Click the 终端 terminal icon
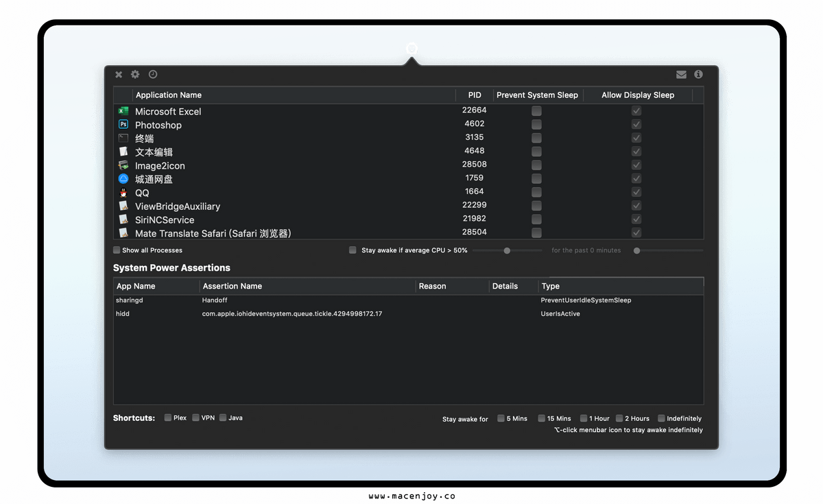Screen dimensions: 823x504 123,138
